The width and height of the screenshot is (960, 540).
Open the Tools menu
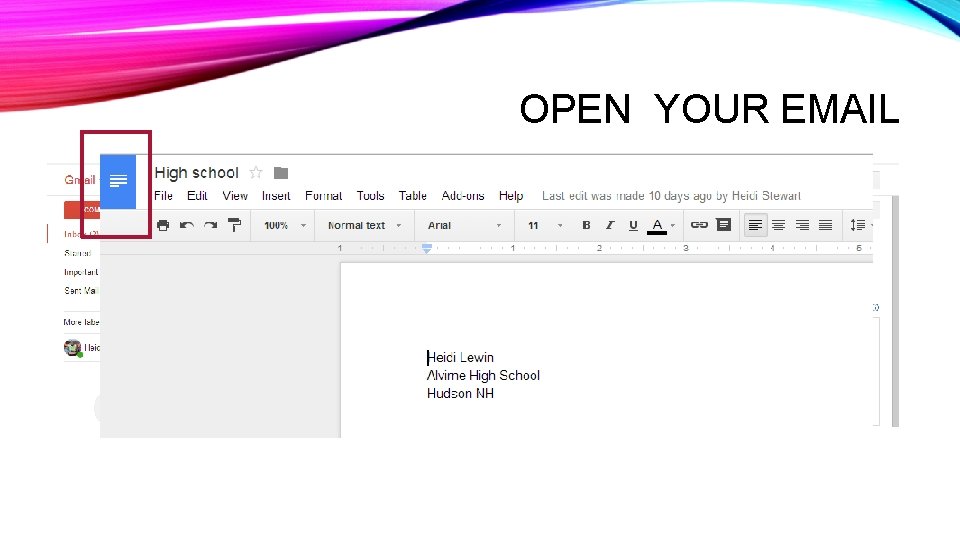tap(370, 196)
